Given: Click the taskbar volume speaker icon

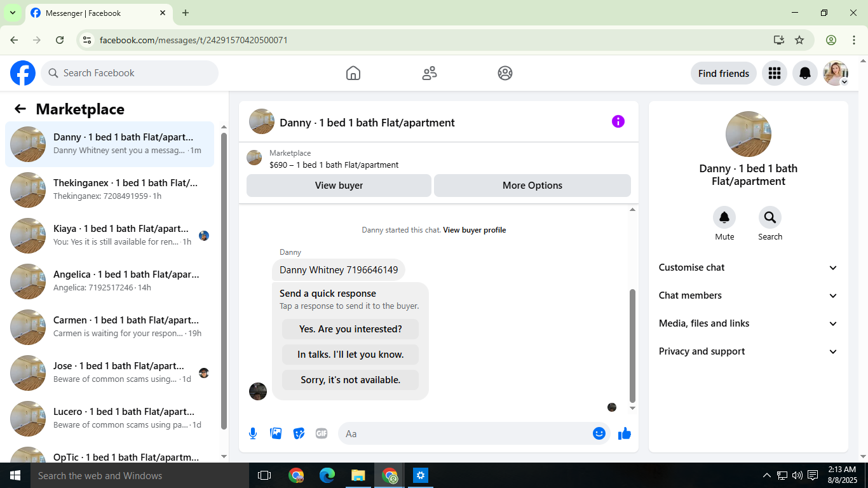Looking at the screenshot, I should (x=797, y=475).
